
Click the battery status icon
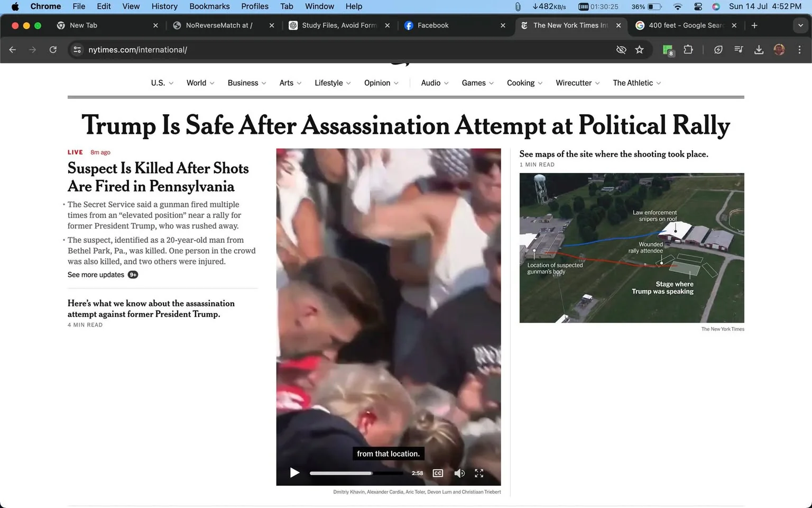654,6
